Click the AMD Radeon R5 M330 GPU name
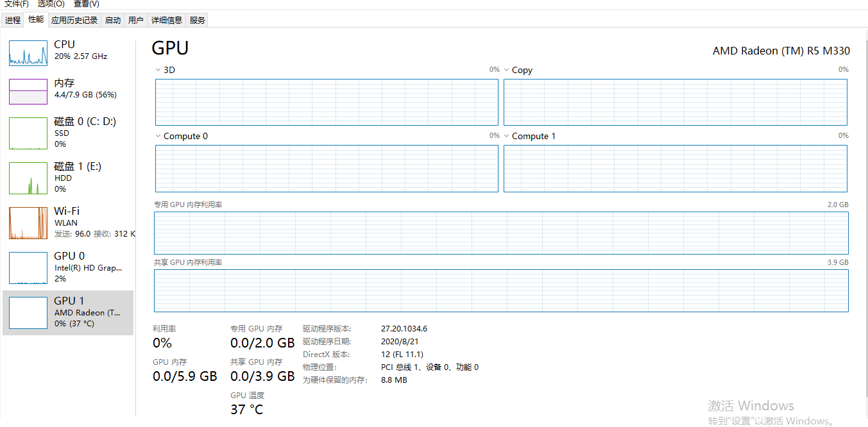 (780, 51)
